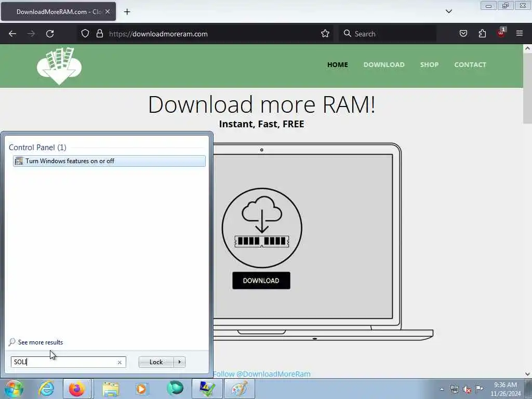Click the page scrollbar down arrow
This screenshot has width=532, height=399.
527,374
